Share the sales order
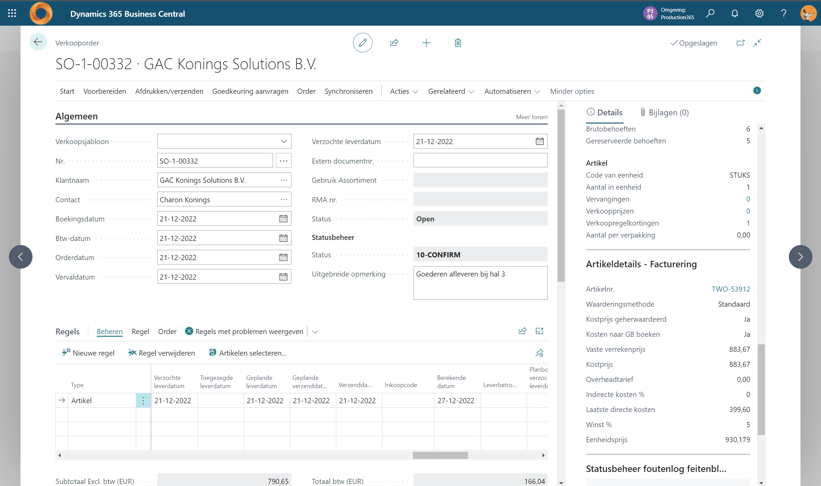This screenshot has height=486, width=821. 394,42
